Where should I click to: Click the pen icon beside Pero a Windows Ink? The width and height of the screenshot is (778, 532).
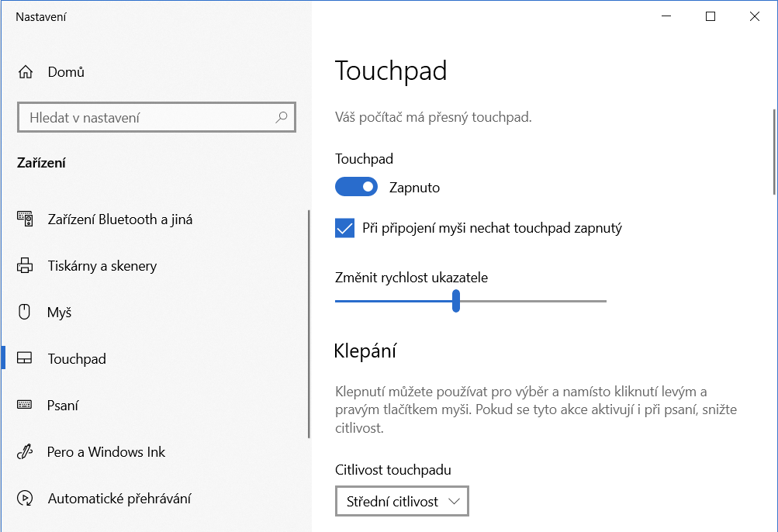coord(25,451)
